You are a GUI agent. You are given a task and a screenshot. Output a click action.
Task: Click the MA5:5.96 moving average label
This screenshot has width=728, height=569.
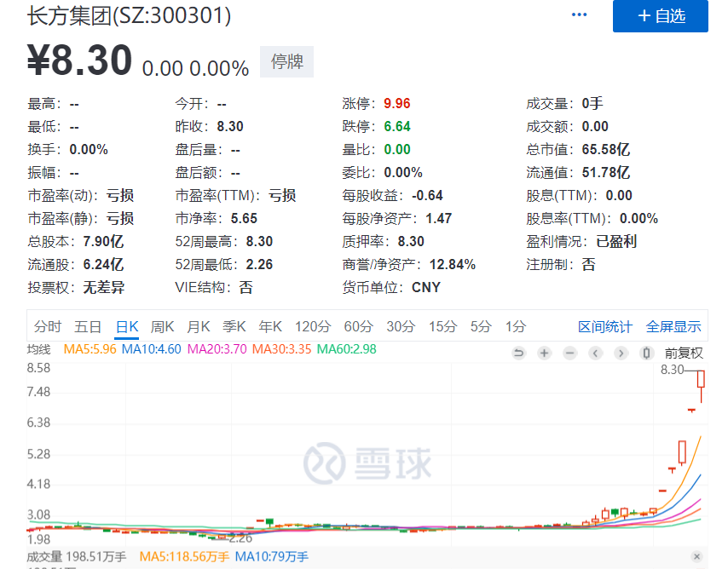[90, 349]
